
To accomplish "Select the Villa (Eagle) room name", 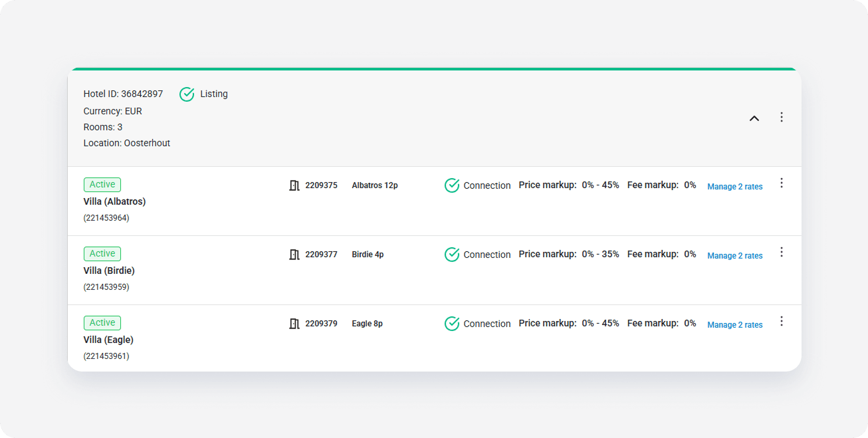I will [108, 340].
